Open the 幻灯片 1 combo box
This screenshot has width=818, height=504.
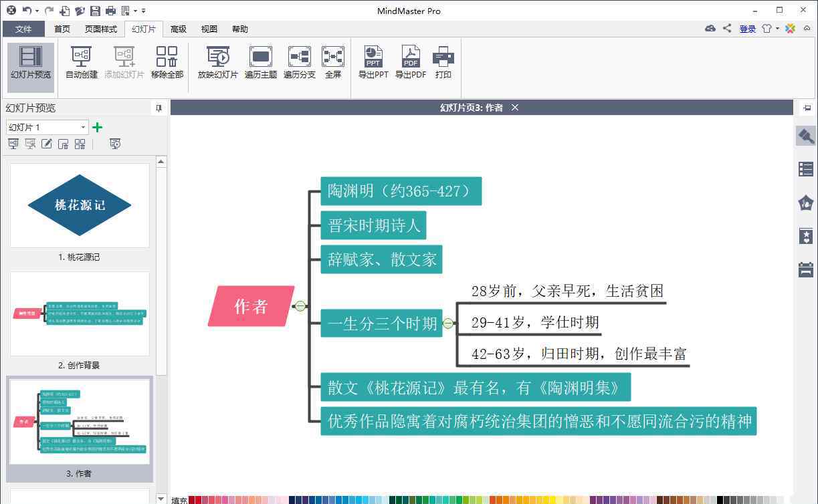pyautogui.click(x=47, y=127)
